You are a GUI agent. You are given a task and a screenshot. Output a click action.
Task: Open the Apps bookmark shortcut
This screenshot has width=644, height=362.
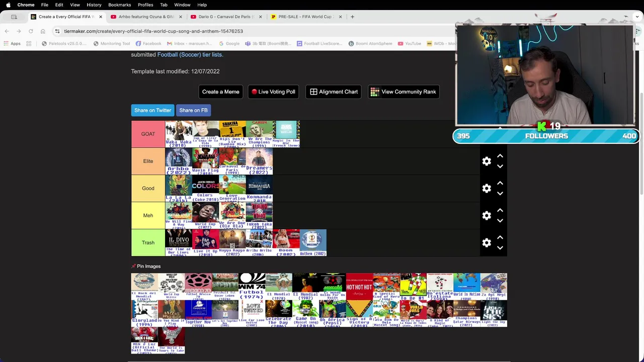[12, 44]
